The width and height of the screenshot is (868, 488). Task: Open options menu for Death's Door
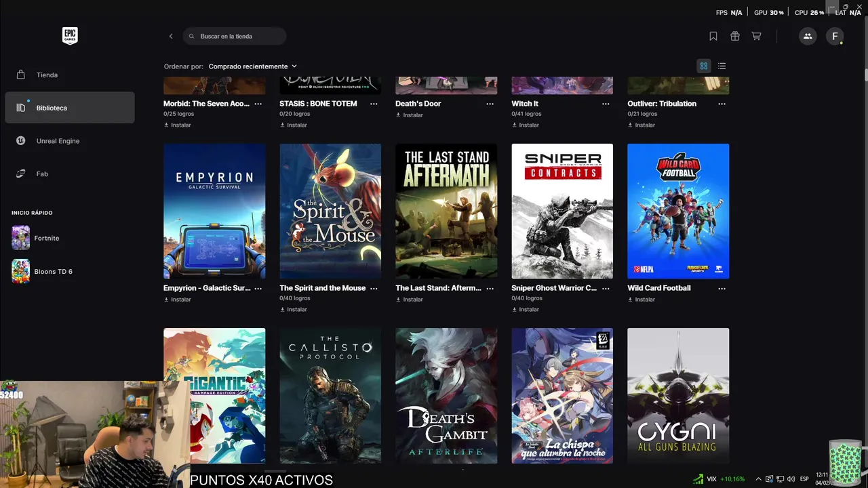coord(490,104)
